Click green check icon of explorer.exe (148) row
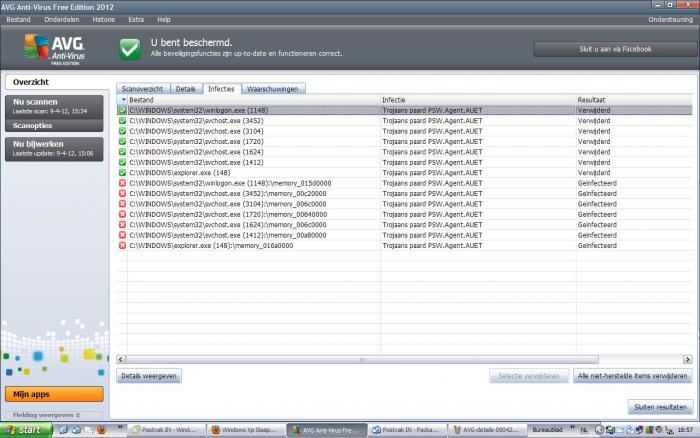This screenshot has height=438, width=700. tap(122, 172)
